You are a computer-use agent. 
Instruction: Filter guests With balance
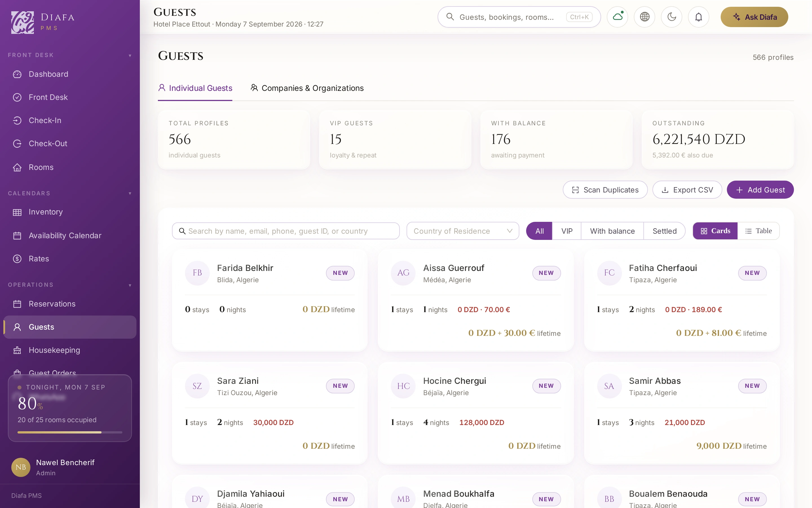point(612,231)
